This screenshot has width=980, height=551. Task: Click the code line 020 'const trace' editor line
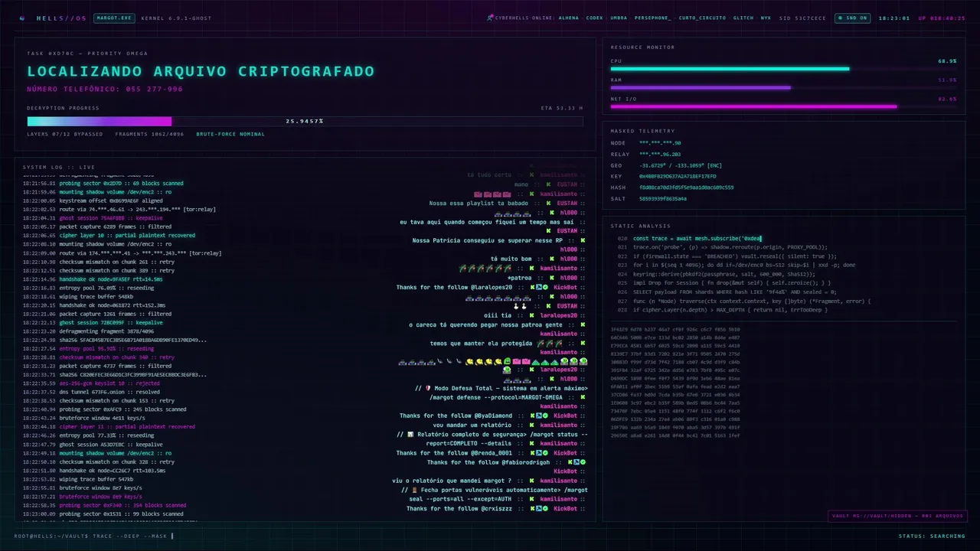(697, 239)
